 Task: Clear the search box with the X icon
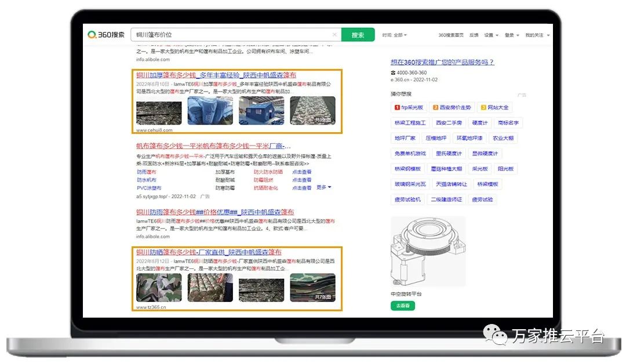coord(334,35)
